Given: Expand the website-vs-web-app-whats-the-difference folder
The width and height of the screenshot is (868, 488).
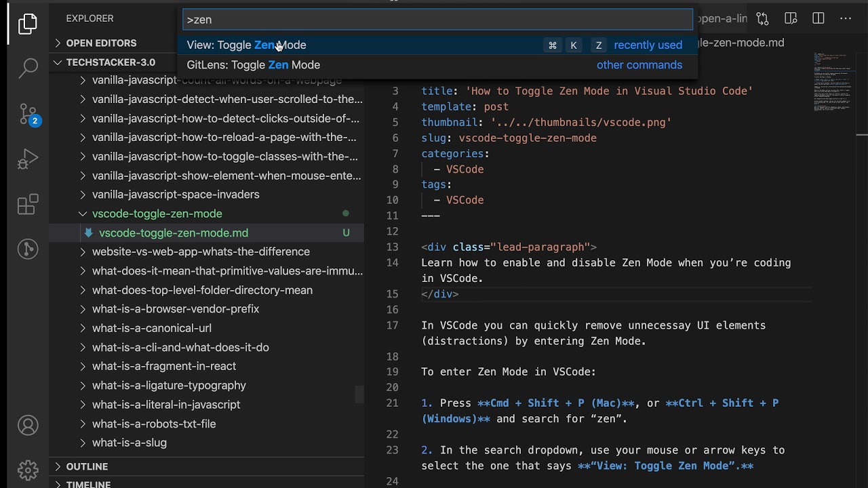Looking at the screenshot, I should pos(83,251).
